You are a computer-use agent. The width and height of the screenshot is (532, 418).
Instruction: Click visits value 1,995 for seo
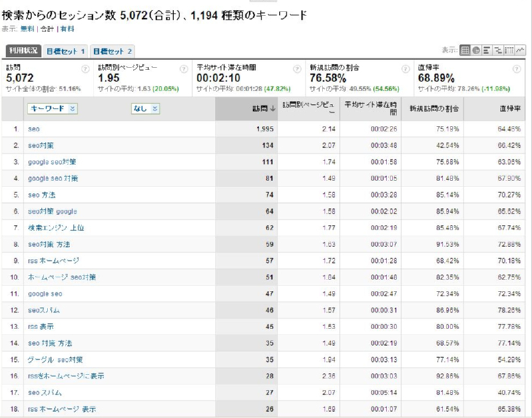[x=264, y=129]
